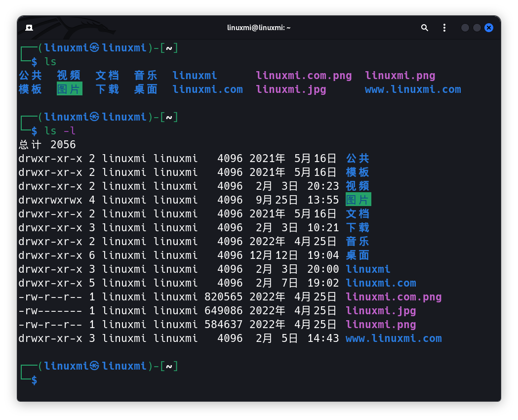Viewport: 518px width, 420px height.
Task: Click file size 649086
Action: [224, 311]
